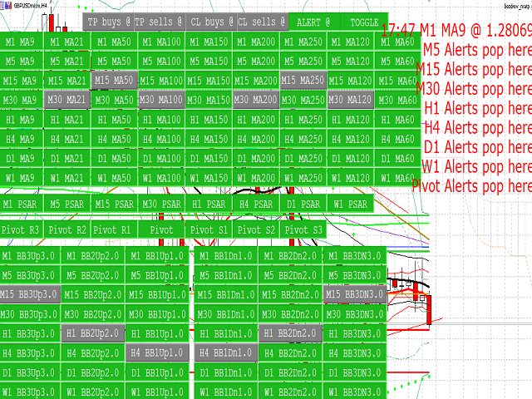Select the W1 BB1Dn1.0 button
Image resolution: width=532 pixels, height=399 pixels.
point(225,392)
